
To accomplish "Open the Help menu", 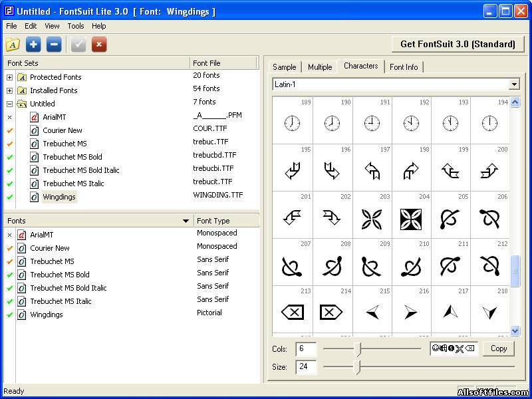I will click(98, 26).
